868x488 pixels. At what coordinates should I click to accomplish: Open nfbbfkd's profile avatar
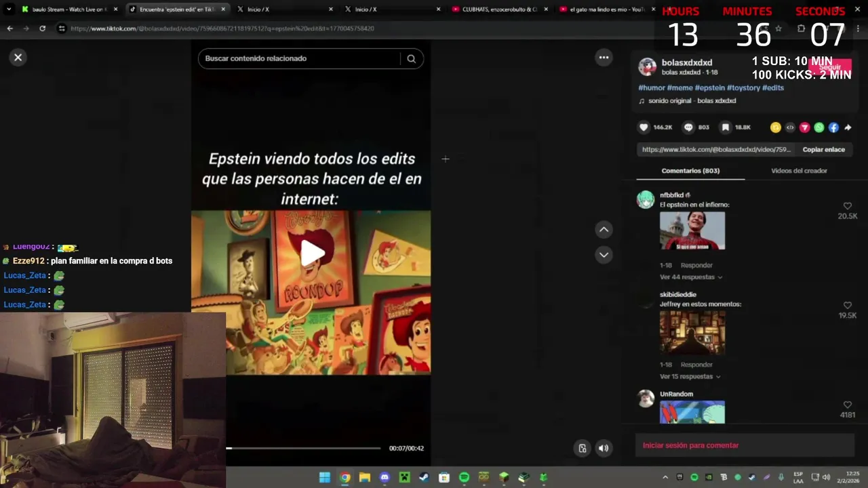(x=646, y=200)
